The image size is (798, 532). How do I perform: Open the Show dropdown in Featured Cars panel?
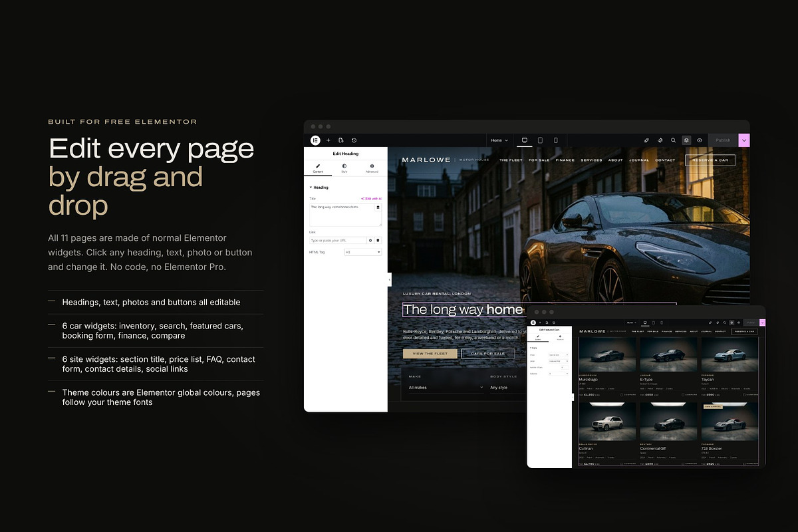[x=559, y=355]
